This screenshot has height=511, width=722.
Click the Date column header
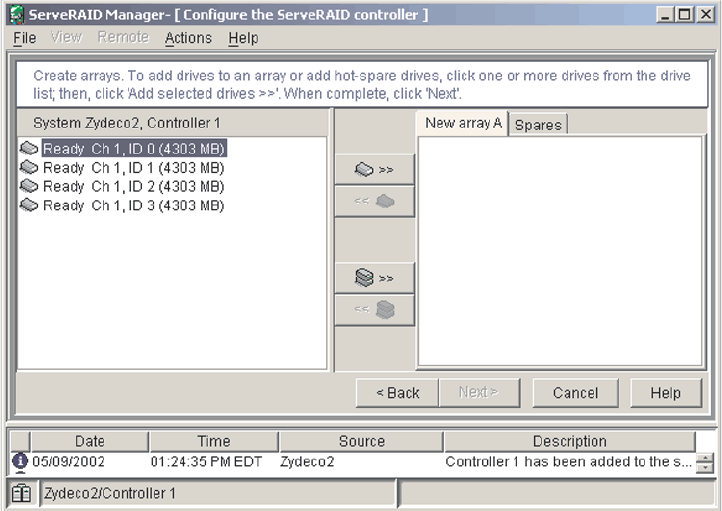(x=90, y=441)
